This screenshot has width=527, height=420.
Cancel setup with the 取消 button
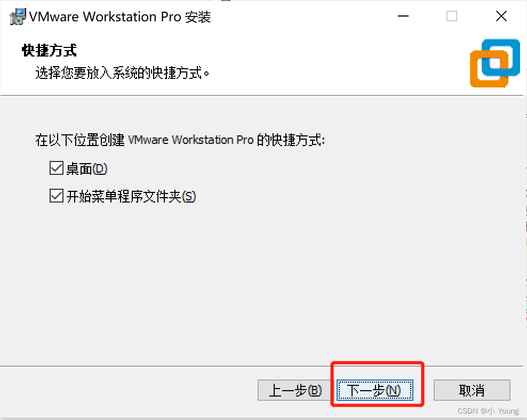pyautogui.click(x=472, y=390)
